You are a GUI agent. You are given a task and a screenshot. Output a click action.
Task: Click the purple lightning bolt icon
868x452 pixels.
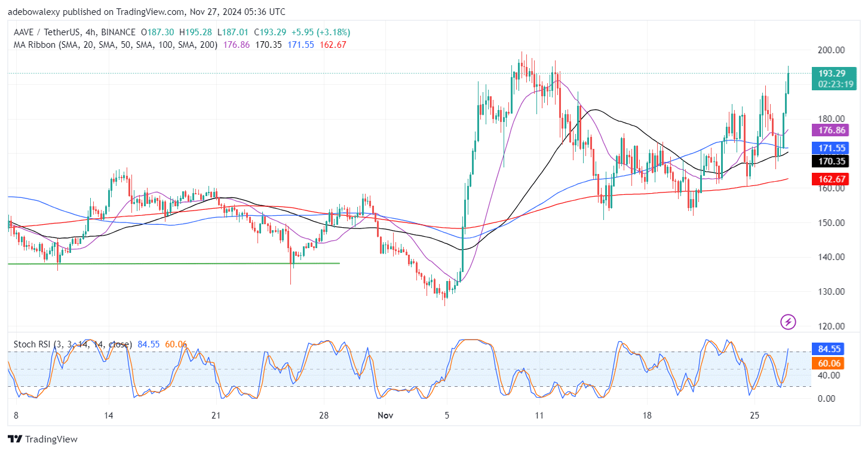[x=789, y=322]
